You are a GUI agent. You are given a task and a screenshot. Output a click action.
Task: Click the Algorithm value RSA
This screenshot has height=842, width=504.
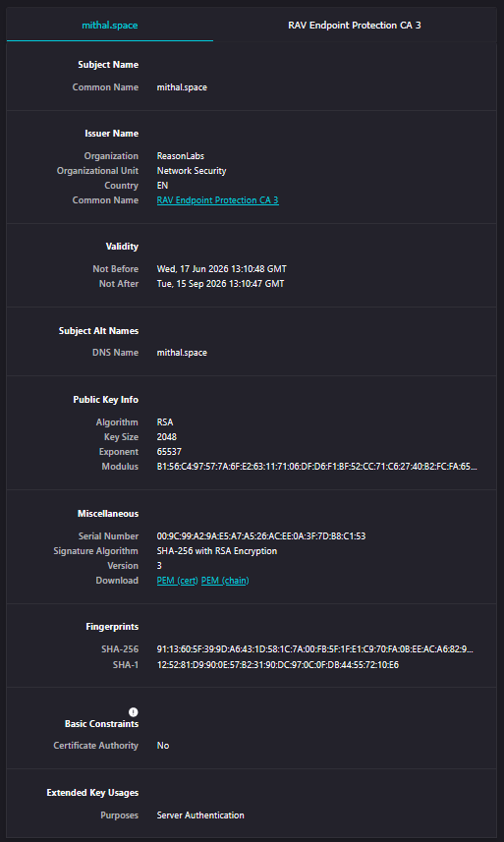click(x=165, y=422)
